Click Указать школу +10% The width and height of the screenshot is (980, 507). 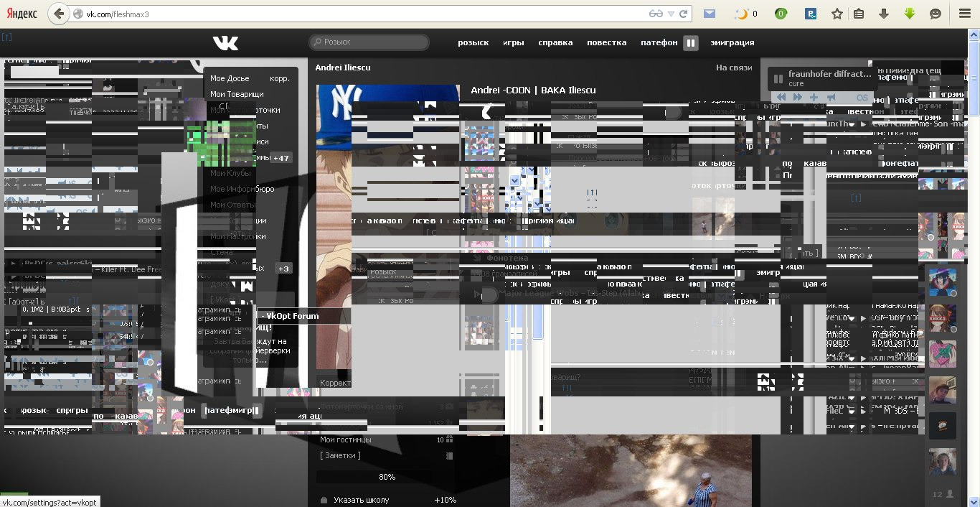(x=387, y=500)
